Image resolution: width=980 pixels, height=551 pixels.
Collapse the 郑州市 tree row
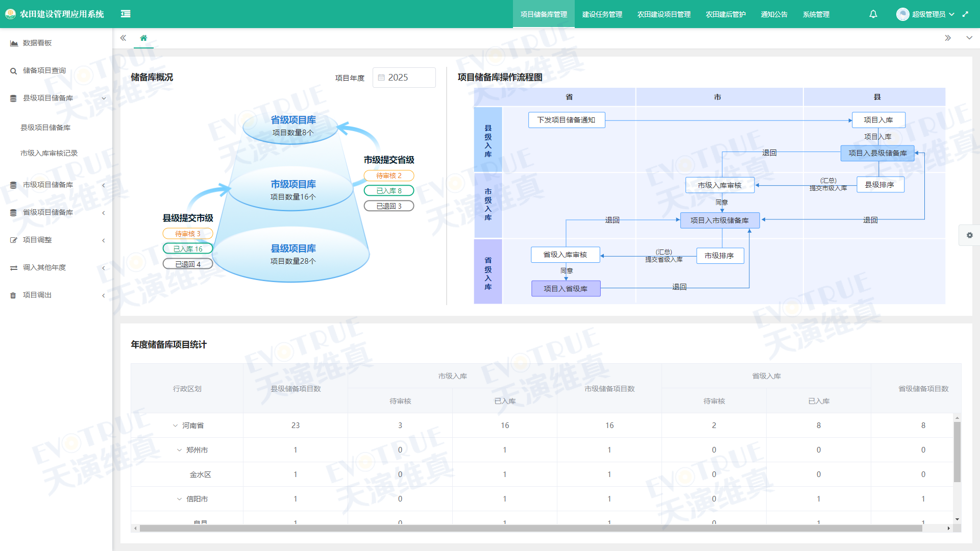(179, 450)
